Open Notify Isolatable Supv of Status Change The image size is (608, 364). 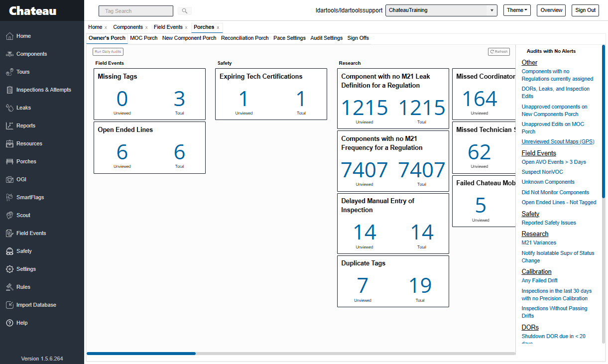coord(558,256)
